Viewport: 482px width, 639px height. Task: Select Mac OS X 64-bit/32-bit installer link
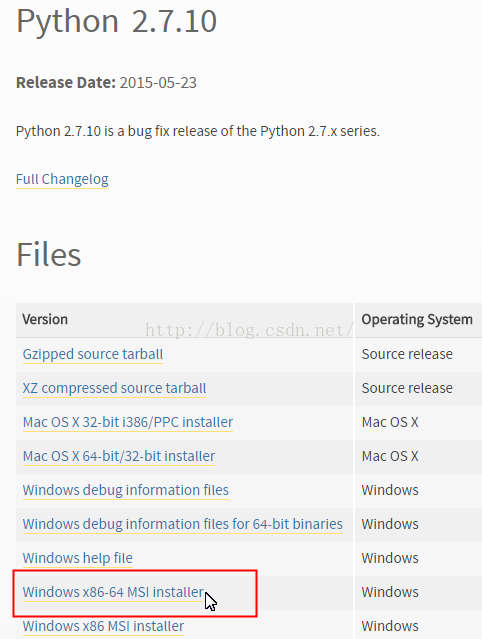pyautogui.click(x=119, y=456)
